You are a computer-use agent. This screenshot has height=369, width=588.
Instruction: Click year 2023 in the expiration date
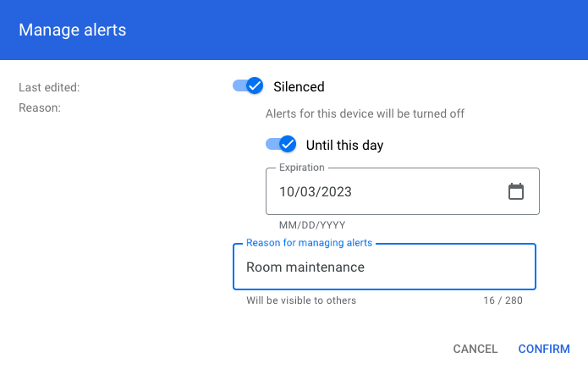[x=336, y=192]
